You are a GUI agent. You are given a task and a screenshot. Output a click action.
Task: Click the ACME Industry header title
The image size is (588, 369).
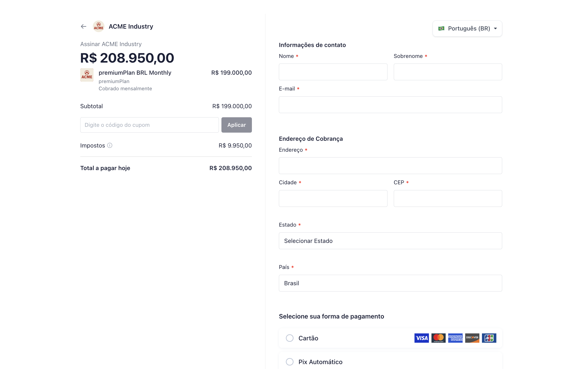(x=131, y=26)
